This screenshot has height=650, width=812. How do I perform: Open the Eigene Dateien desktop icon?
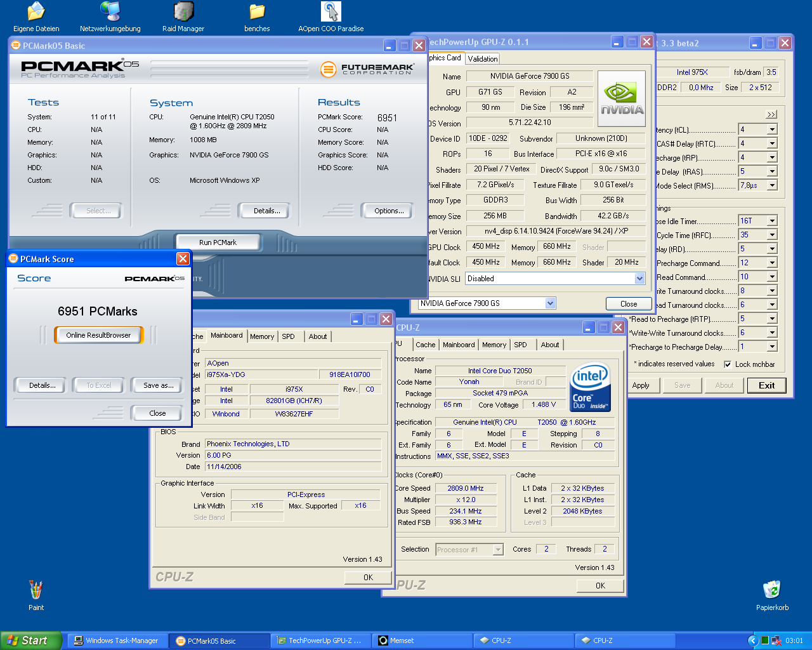point(36,17)
